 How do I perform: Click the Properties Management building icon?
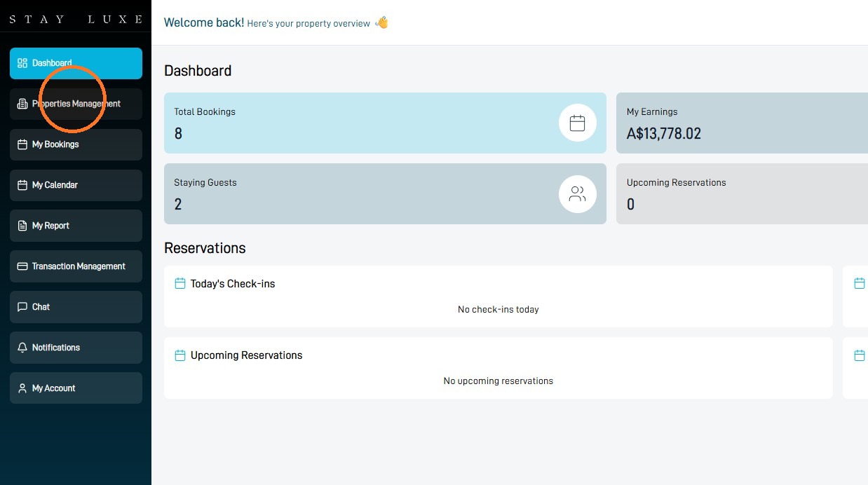pyautogui.click(x=22, y=104)
